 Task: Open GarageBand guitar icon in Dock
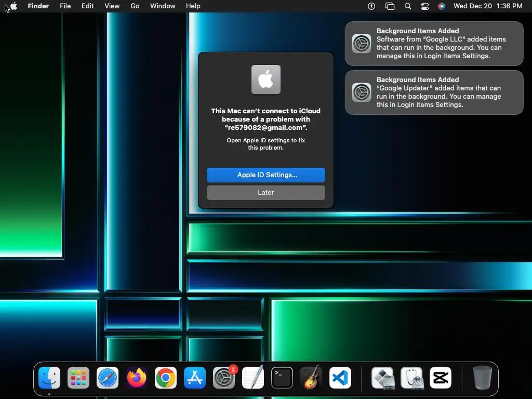tap(311, 378)
